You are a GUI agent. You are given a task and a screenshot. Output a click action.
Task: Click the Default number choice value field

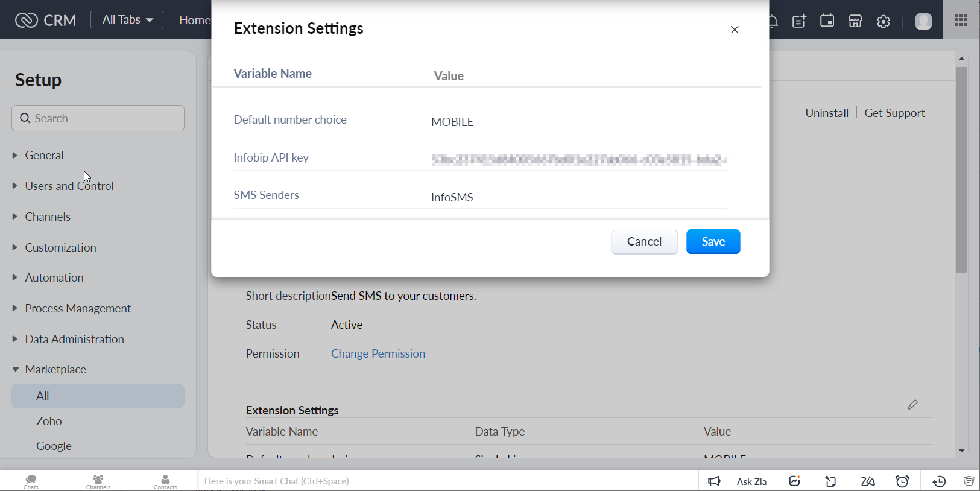[x=578, y=122]
